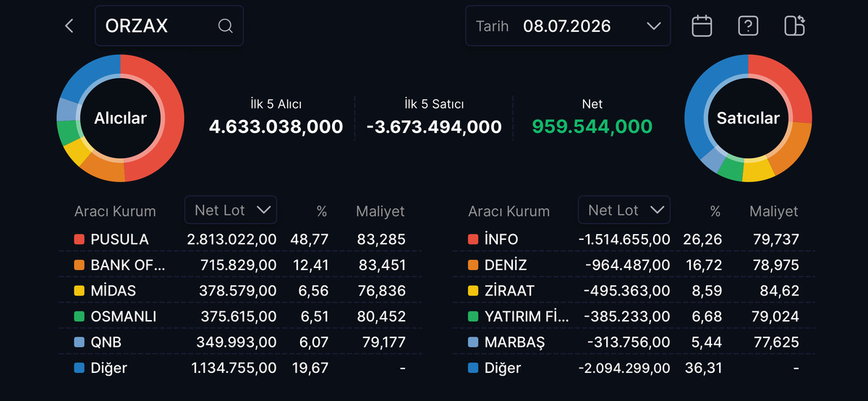Click the panel layout icon at top right
Screen dimensions: 868x401
point(794,26)
